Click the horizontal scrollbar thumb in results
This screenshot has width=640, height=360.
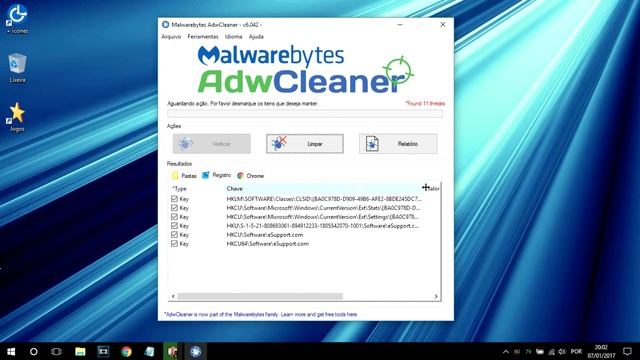[x=260, y=296]
